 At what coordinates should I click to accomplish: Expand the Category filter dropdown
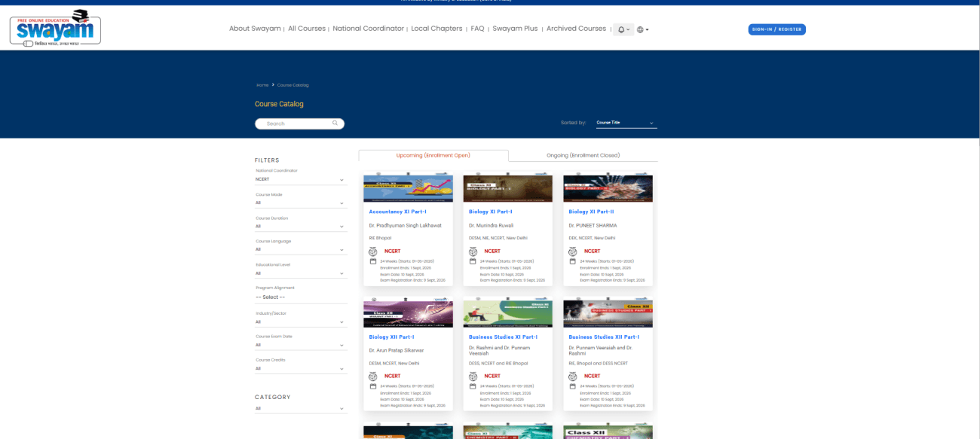coord(301,409)
